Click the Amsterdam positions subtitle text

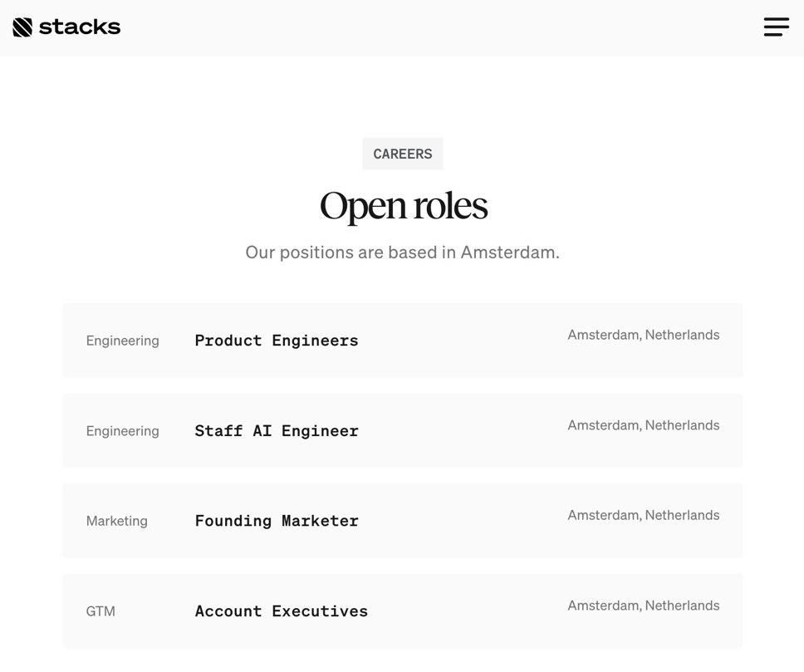click(403, 253)
